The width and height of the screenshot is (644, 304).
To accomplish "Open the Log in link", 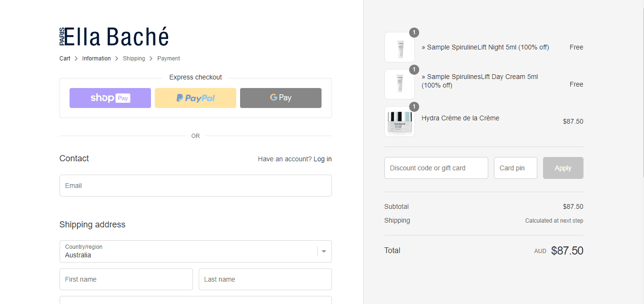I will [322, 159].
